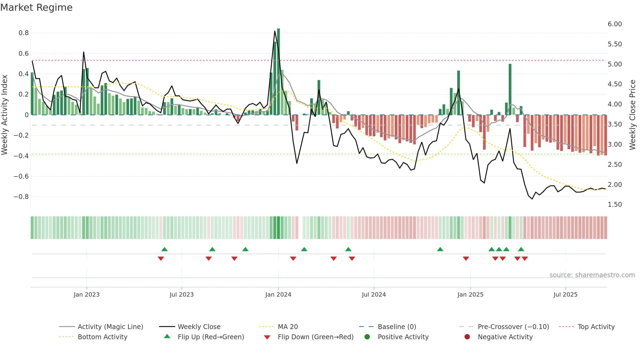The image size is (644, 362).
Task: Click the first green flip-up triangle after Jan 2024
Action: click(304, 249)
